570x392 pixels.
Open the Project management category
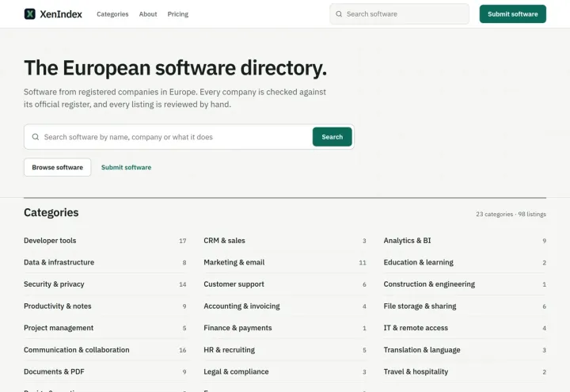(105, 328)
